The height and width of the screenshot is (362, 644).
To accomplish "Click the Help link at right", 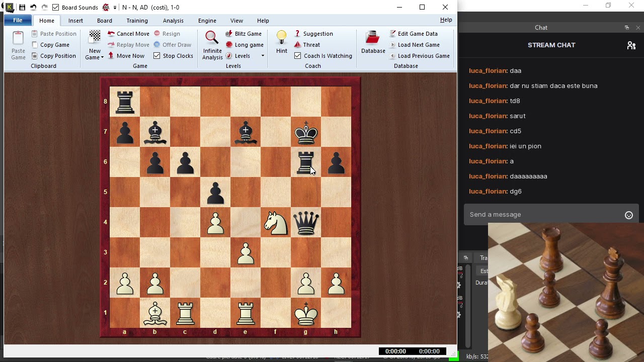I will click(446, 20).
